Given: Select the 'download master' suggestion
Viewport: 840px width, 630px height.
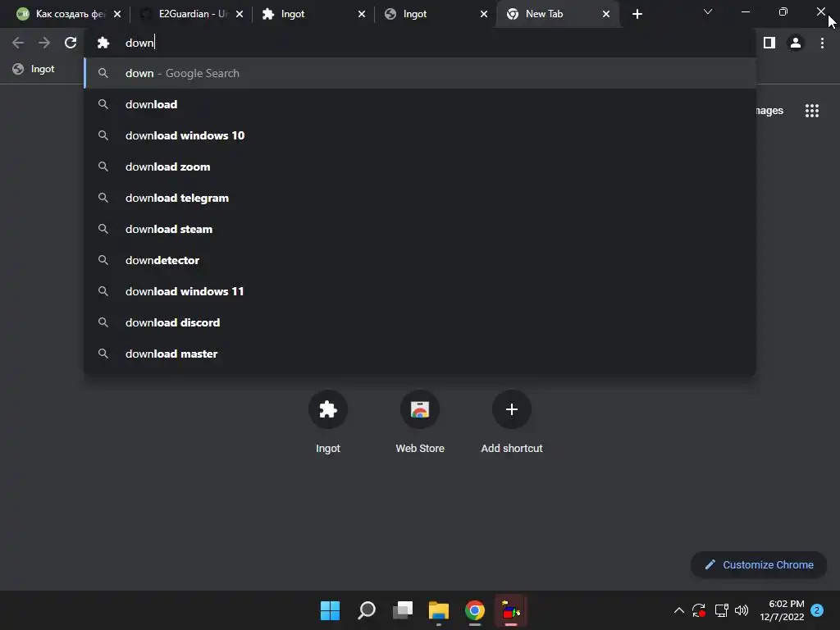Looking at the screenshot, I should [420, 354].
